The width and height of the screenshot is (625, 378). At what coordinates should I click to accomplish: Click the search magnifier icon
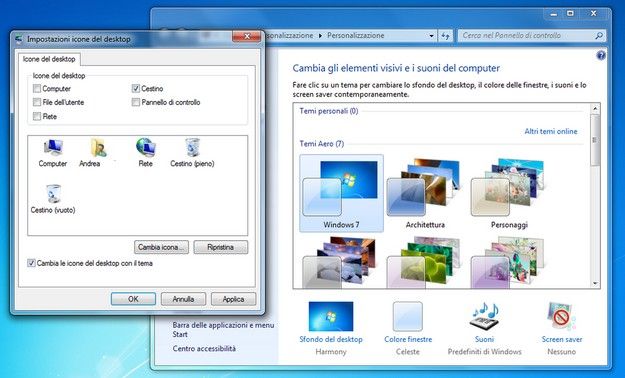pos(598,36)
